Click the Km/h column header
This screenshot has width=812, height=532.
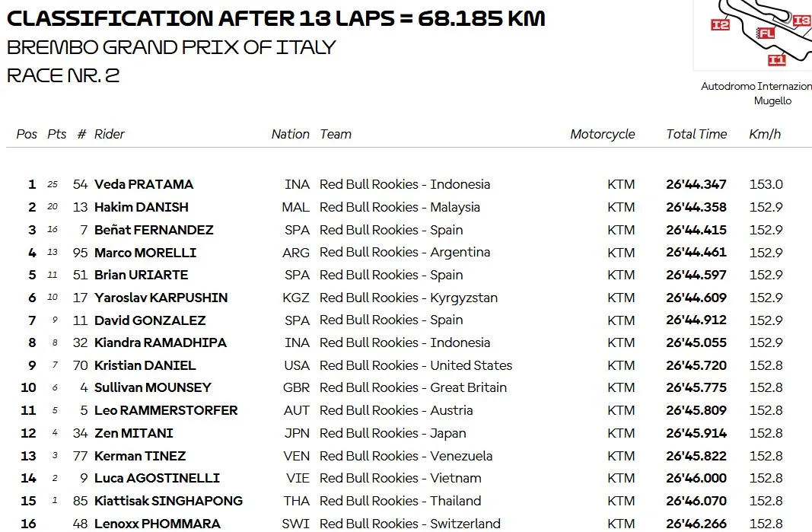click(764, 134)
